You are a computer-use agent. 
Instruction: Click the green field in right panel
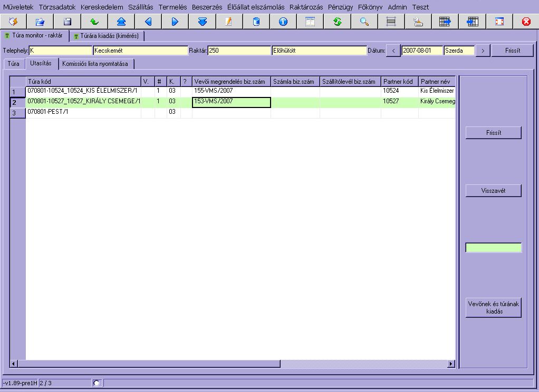pos(493,248)
